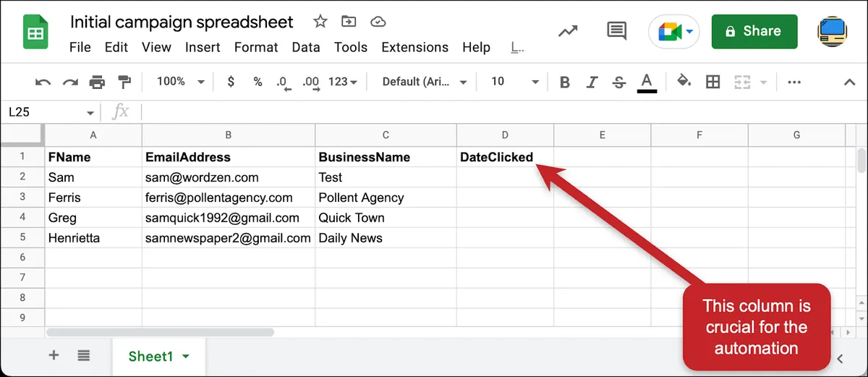Open the 123 number format dropdown
This screenshot has width=868, height=377.
(343, 82)
